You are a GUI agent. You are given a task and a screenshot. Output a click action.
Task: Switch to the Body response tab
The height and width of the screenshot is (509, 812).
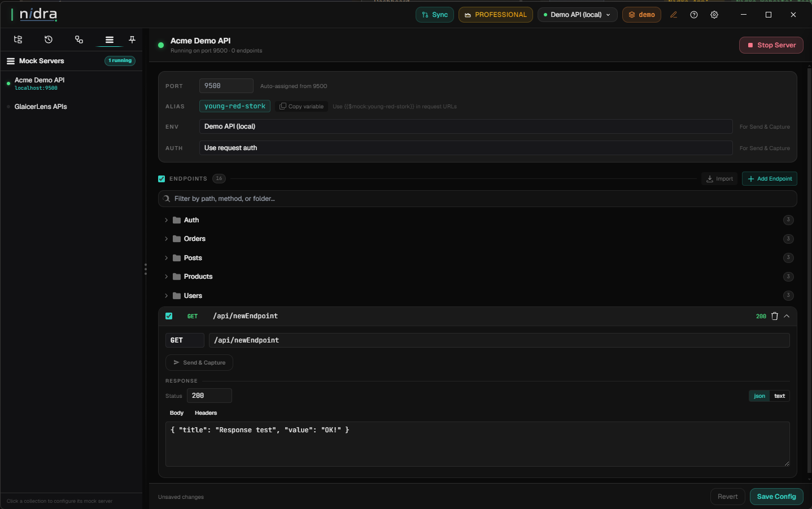click(177, 413)
